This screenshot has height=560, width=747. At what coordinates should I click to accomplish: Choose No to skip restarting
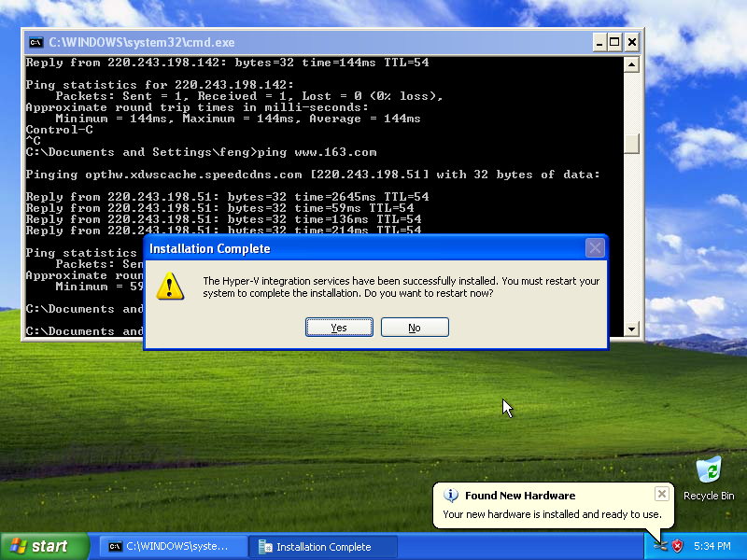pyautogui.click(x=415, y=328)
